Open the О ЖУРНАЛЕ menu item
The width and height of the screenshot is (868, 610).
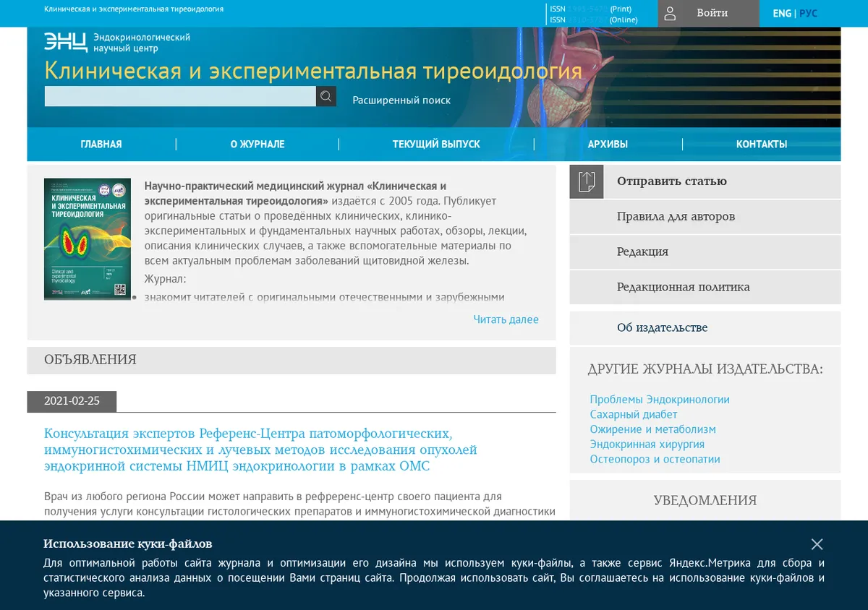point(258,145)
